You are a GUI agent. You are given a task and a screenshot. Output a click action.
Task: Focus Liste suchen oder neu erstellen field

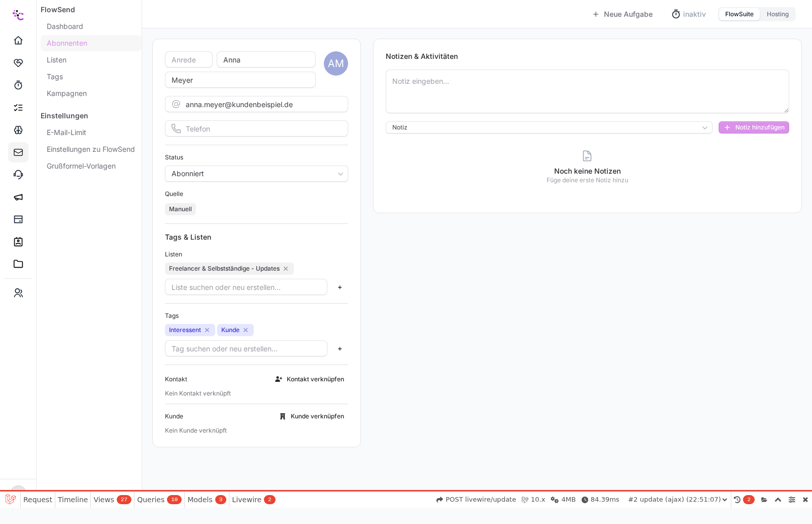[x=246, y=287]
